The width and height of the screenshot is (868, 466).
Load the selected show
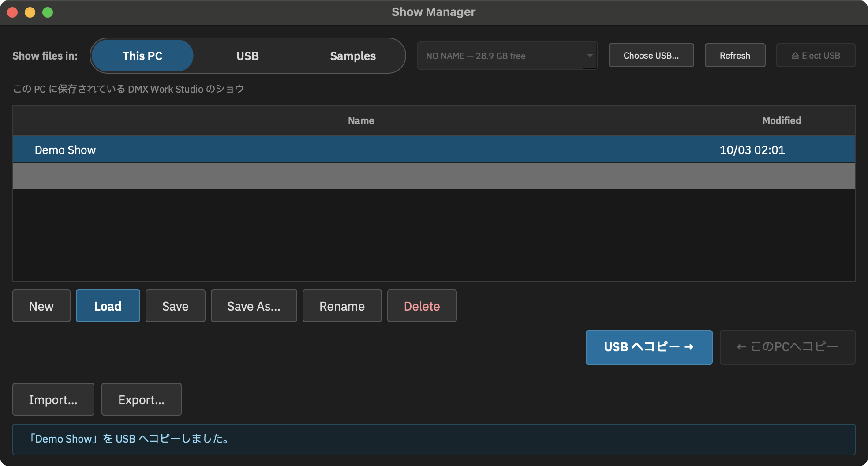click(108, 306)
